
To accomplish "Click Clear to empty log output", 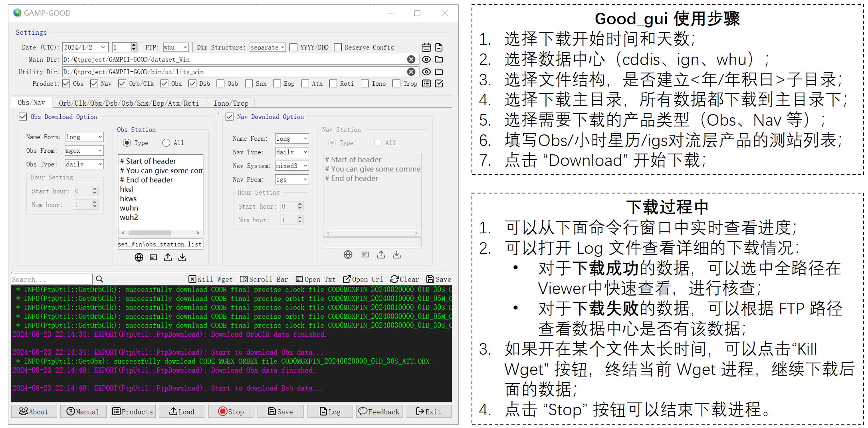I will point(404,279).
